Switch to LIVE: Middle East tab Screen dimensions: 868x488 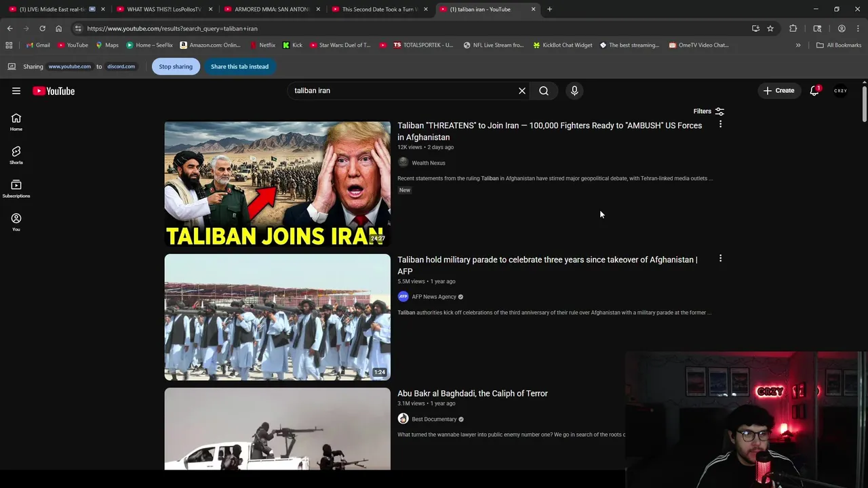tap(56, 9)
